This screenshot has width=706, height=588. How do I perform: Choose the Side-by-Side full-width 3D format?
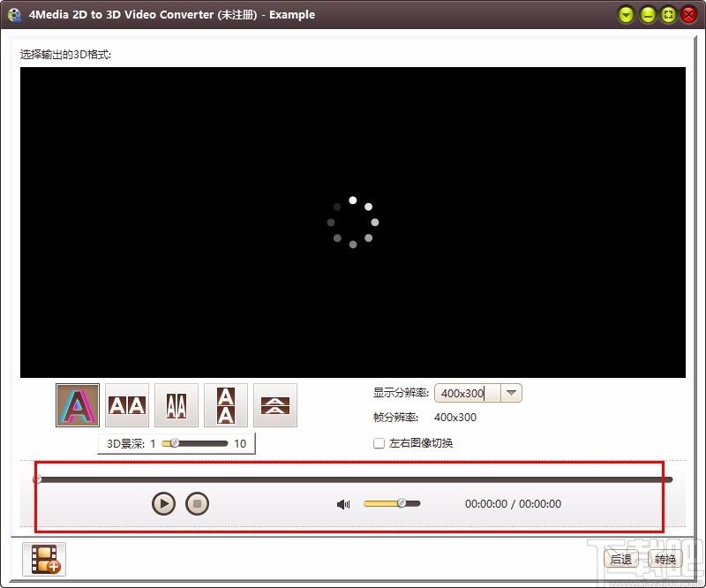[127, 405]
